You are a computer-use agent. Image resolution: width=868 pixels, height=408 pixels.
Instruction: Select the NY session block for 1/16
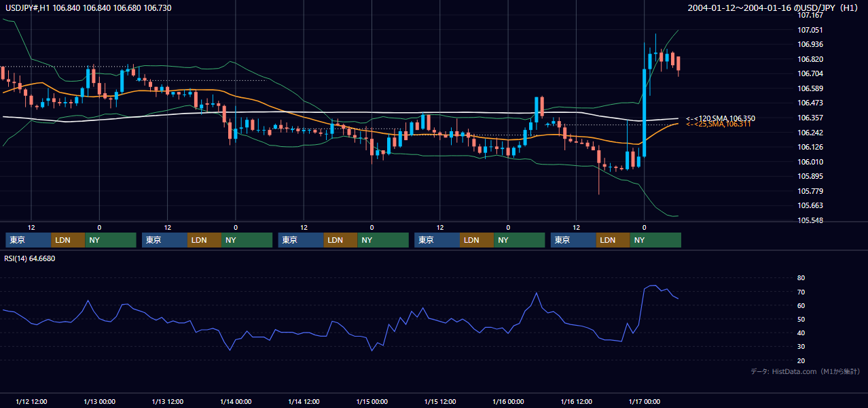click(x=655, y=240)
